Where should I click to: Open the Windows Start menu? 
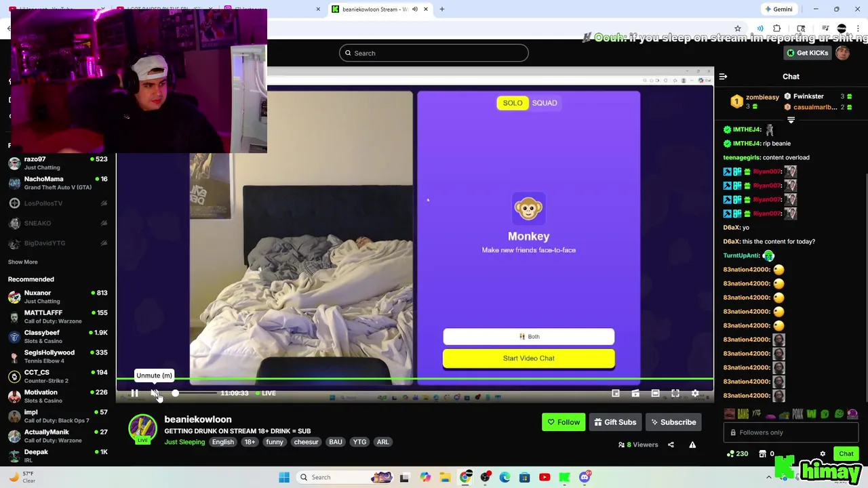[x=284, y=477]
